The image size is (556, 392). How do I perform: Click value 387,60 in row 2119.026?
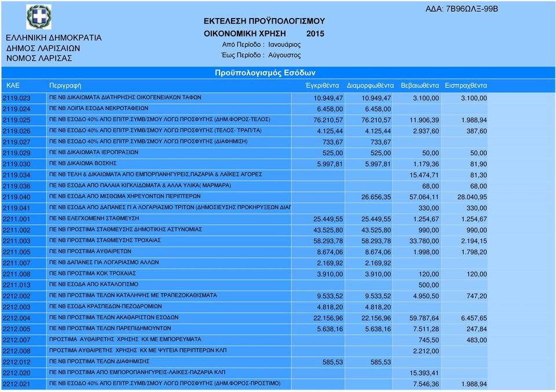[477, 131]
